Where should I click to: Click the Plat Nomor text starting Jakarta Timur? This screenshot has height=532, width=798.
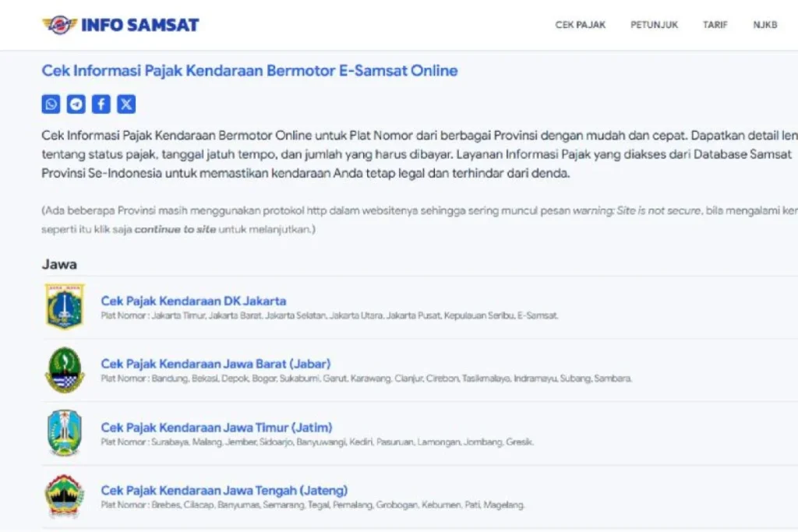[330, 315]
